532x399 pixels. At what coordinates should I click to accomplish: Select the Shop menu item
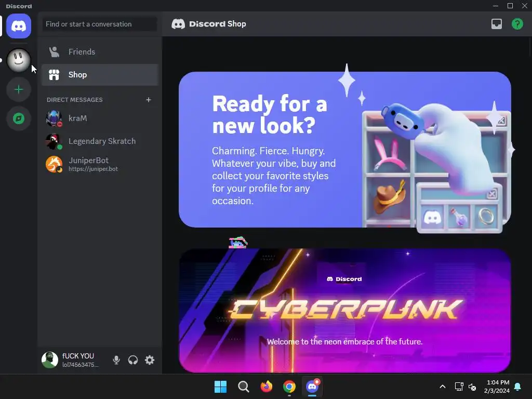click(x=100, y=75)
